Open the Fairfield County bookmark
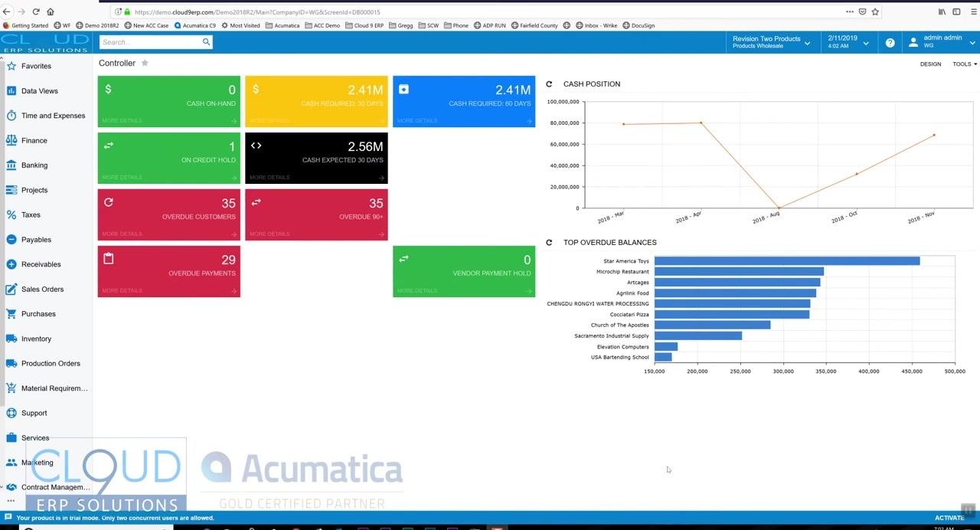 (534, 25)
